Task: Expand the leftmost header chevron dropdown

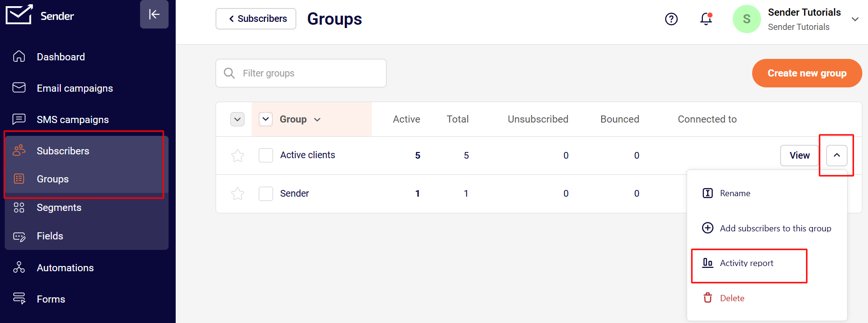Action: tap(237, 119)
